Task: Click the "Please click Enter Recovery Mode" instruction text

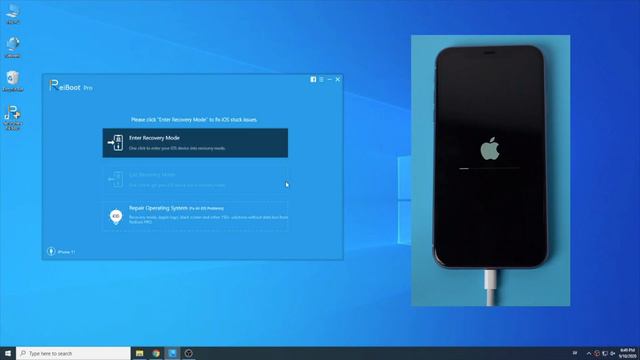Action: click(x=194, y=120)
